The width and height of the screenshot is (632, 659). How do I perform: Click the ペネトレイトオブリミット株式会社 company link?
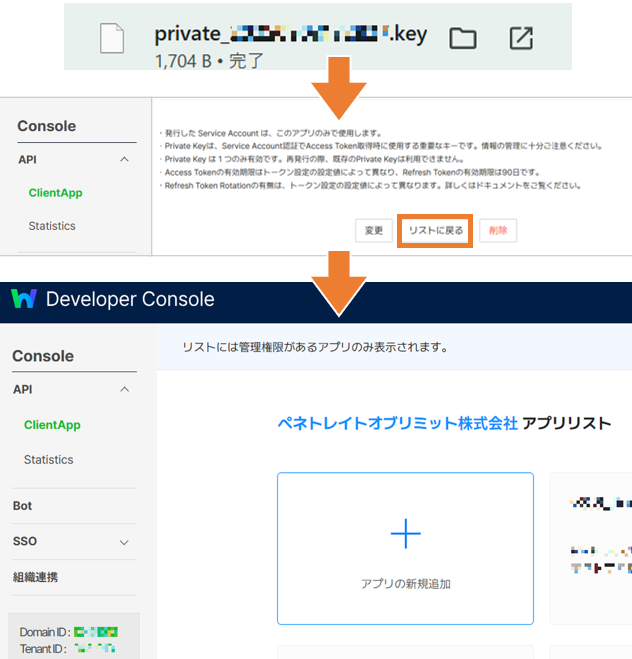pyautogui.click(x=397, y=423)
